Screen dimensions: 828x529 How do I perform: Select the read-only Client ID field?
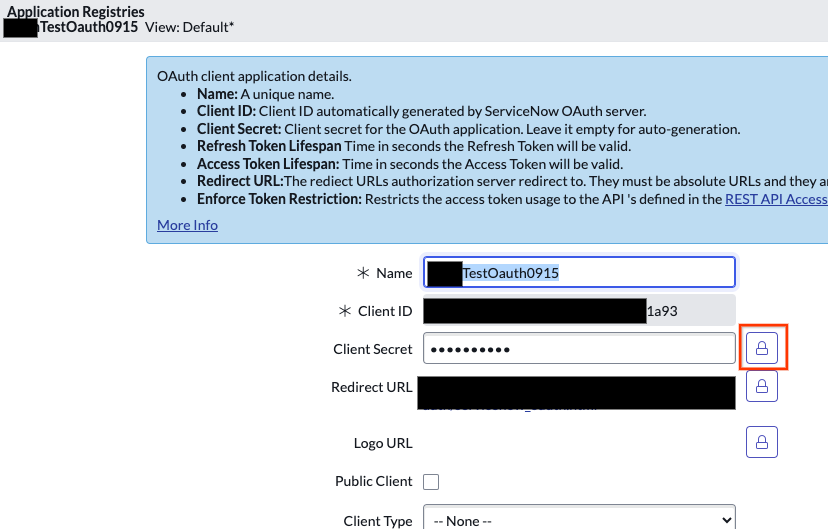click(x=579, y=311)
